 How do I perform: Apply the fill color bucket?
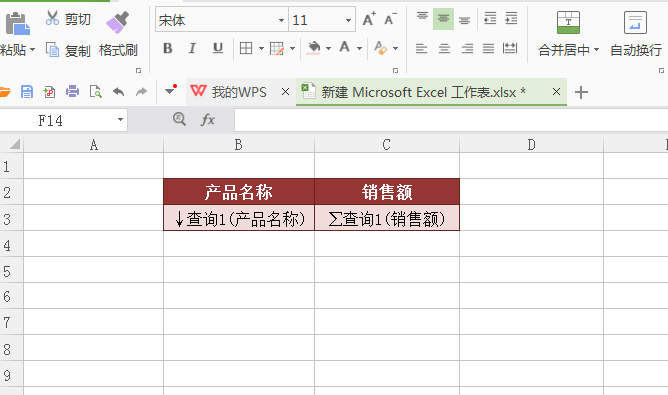pyautogui.click(x=314, y=48)
